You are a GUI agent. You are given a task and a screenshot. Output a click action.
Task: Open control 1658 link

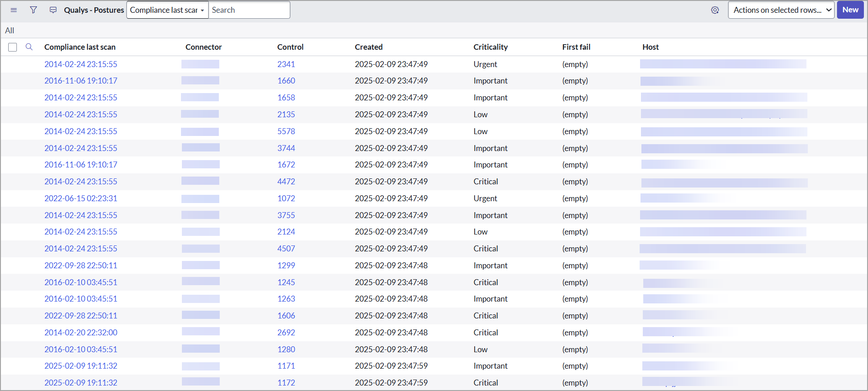[286, 98]
